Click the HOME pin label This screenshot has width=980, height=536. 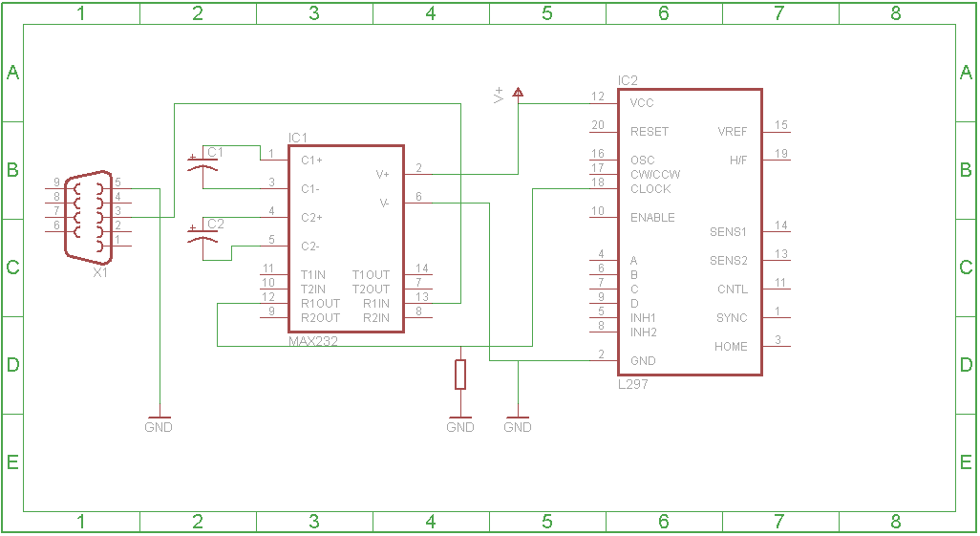[731, 347]
